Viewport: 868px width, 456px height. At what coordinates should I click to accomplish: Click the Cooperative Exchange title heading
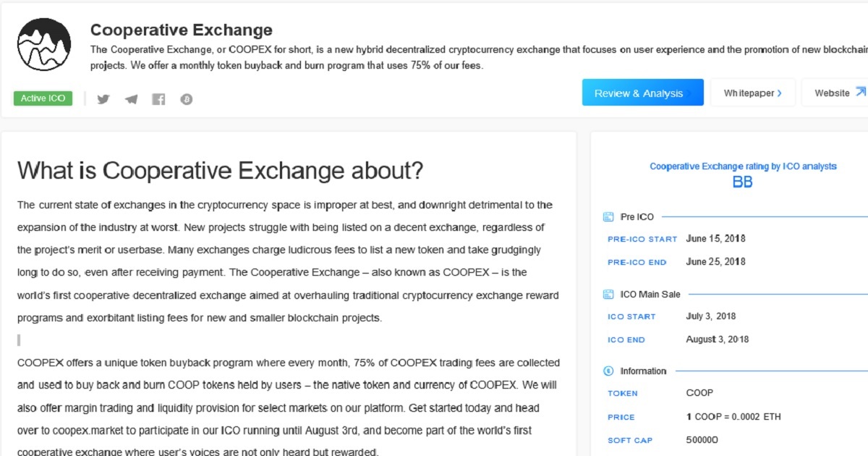[182, 30]
